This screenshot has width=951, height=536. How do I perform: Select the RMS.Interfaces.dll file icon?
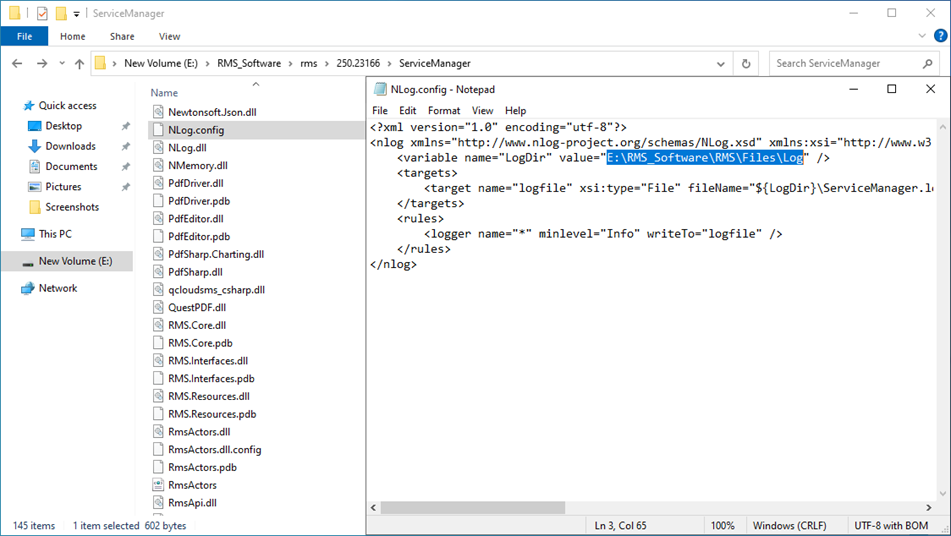pos(158,361)
